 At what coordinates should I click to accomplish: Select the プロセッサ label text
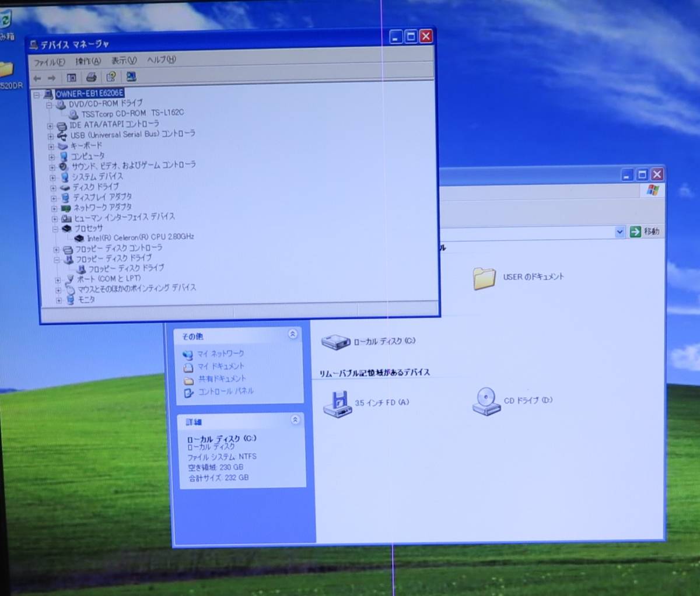[88, 229]
